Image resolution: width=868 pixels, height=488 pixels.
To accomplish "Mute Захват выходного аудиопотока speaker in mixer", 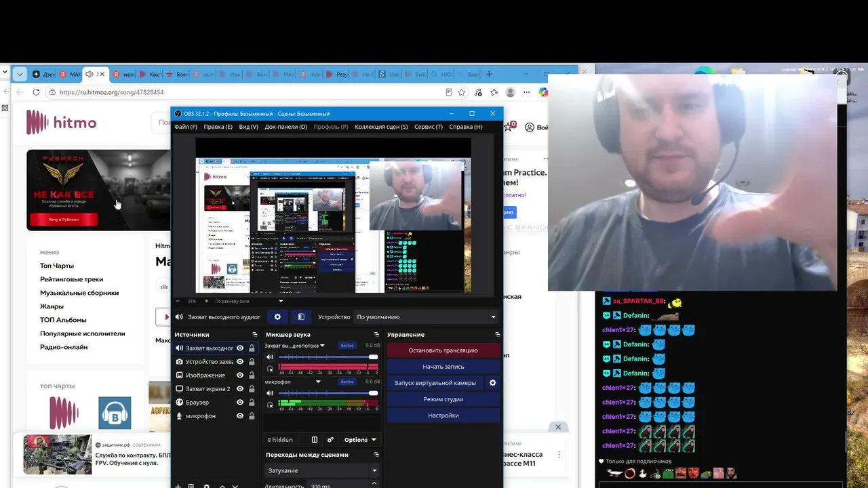I will click(x=270, y=357).
